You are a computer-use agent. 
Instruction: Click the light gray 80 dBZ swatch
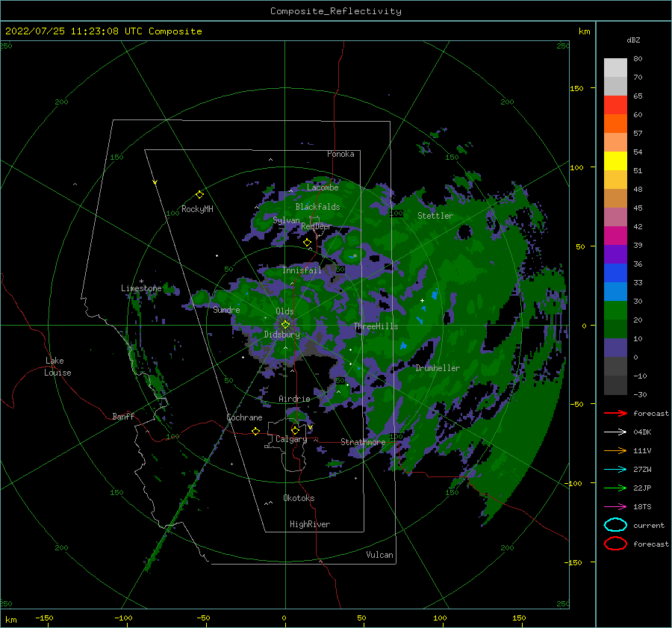(x=615, y=67)
